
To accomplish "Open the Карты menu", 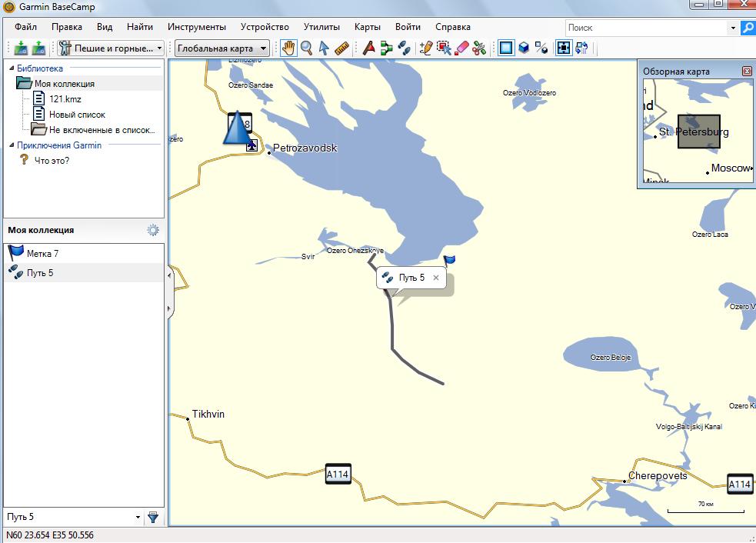I will click(367, 27).
